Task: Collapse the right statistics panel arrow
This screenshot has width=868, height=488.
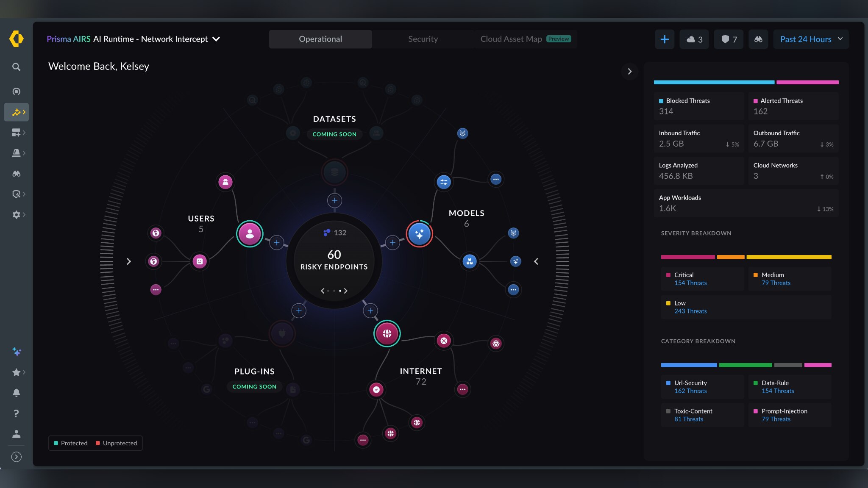Action: coord(629,71)
